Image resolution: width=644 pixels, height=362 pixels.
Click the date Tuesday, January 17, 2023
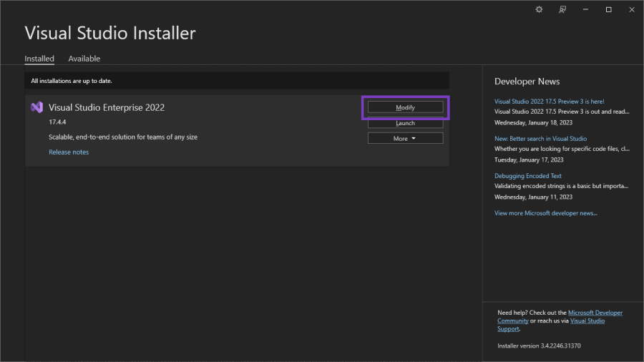point(529,160)
